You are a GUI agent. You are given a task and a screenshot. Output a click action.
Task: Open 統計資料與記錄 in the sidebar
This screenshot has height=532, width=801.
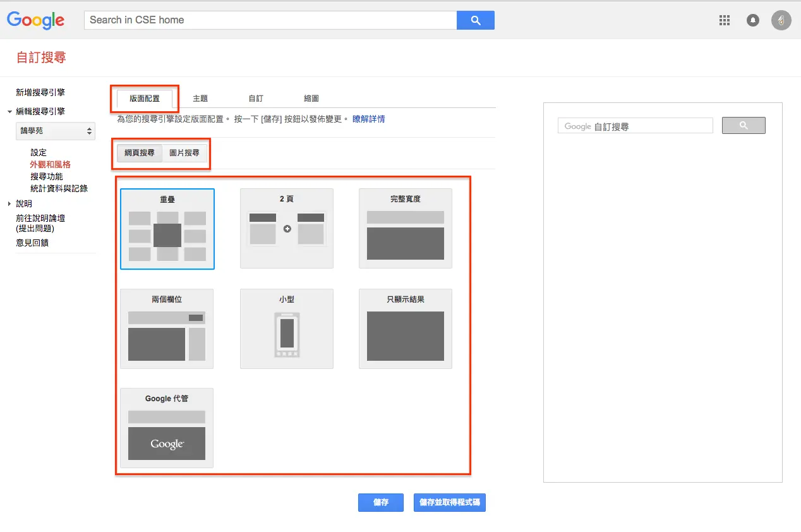tap(59, 188)
